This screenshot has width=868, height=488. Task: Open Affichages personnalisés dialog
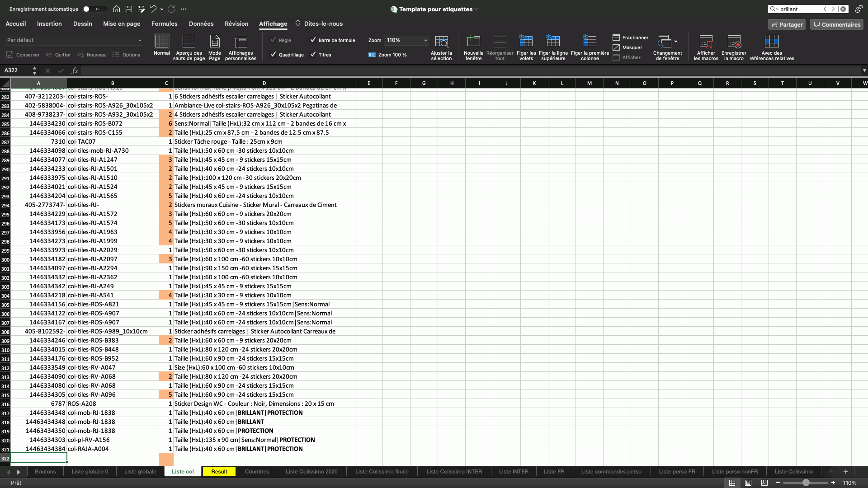tap(241, 47)
